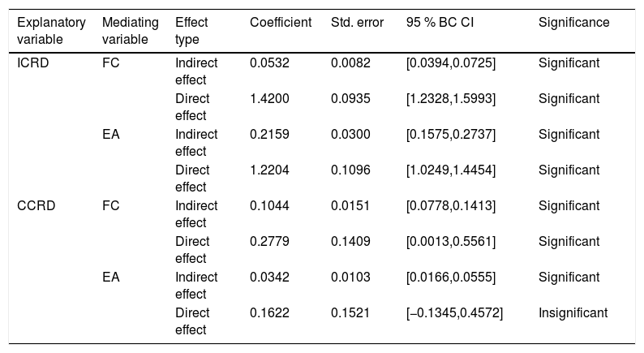This screenshot has width=644, height=353.
Task: Click the Coefficient column header
Action: point(281,22)
